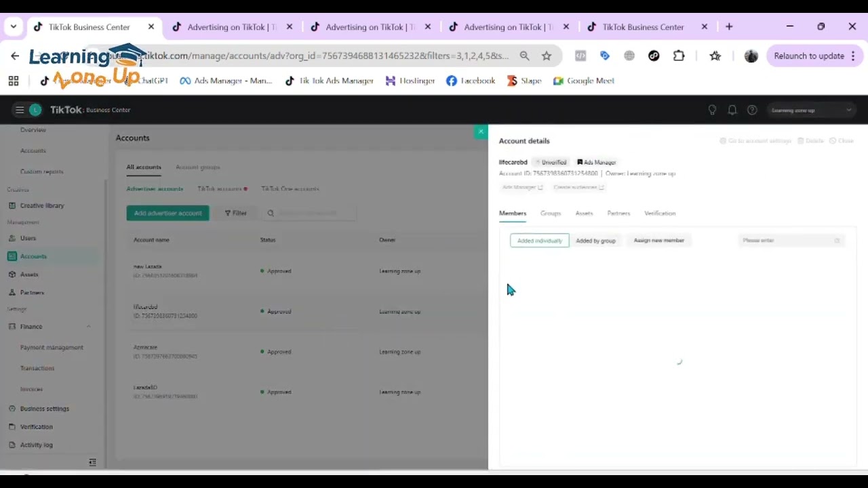Collapse the Finance section chevron

88,327
